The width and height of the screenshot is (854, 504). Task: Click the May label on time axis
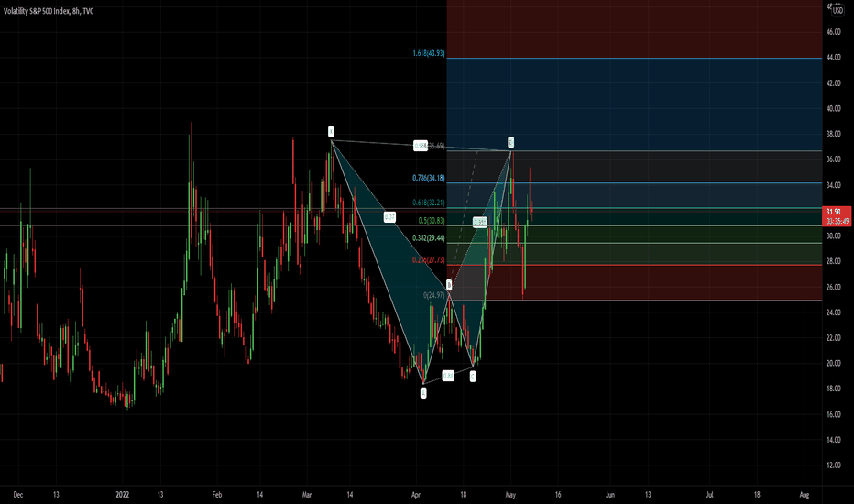pos(510,495)
